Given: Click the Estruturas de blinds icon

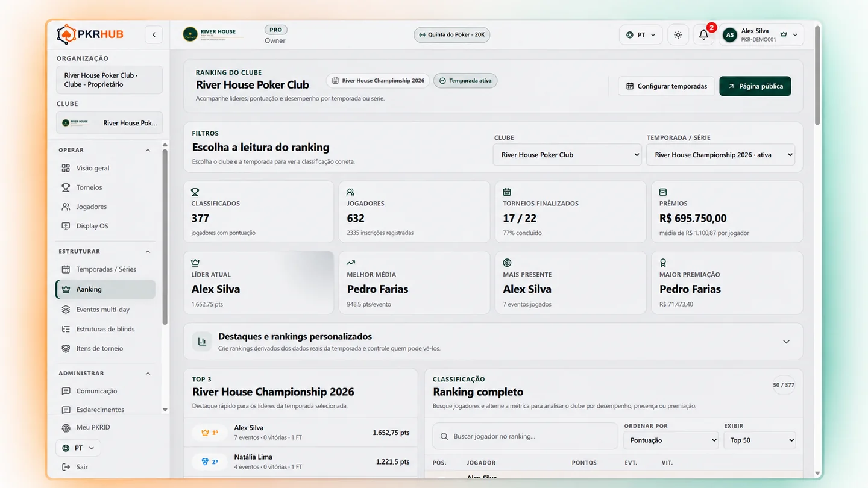Looking at the screenshot, I should (x=66, y=329).
